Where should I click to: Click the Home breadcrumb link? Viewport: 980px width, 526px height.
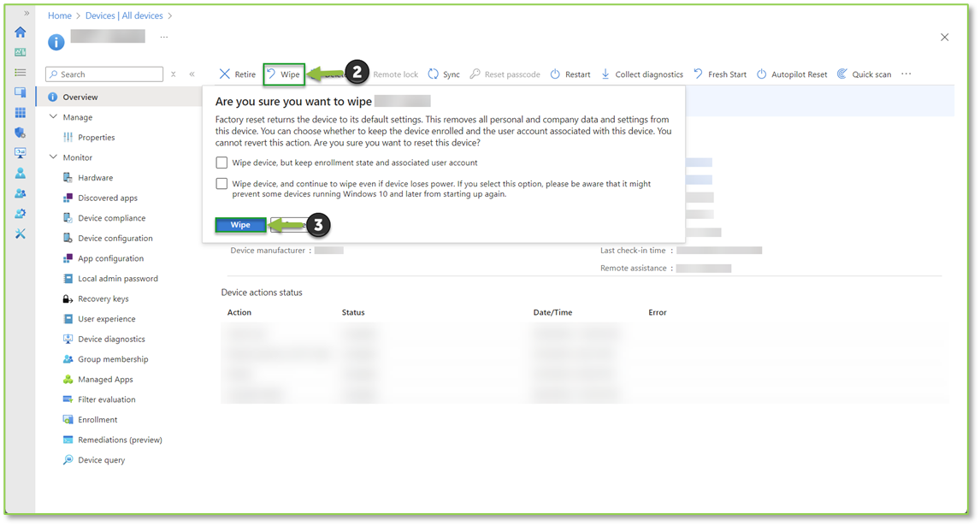pos(60,15)
